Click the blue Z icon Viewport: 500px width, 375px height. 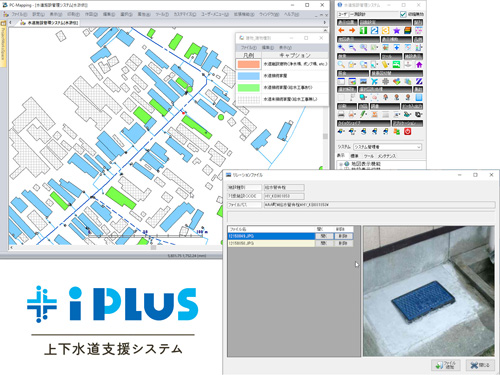pos(419,81)
